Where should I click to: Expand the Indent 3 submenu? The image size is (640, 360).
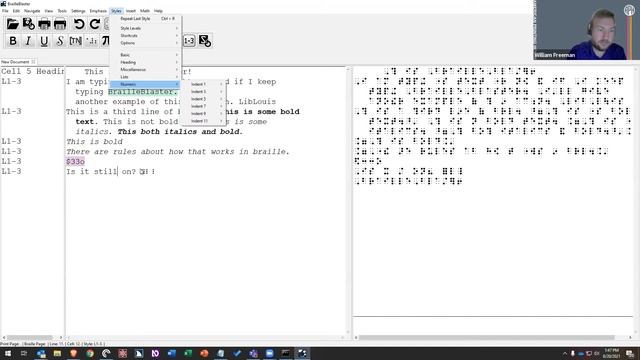click(x=203, y=91)
